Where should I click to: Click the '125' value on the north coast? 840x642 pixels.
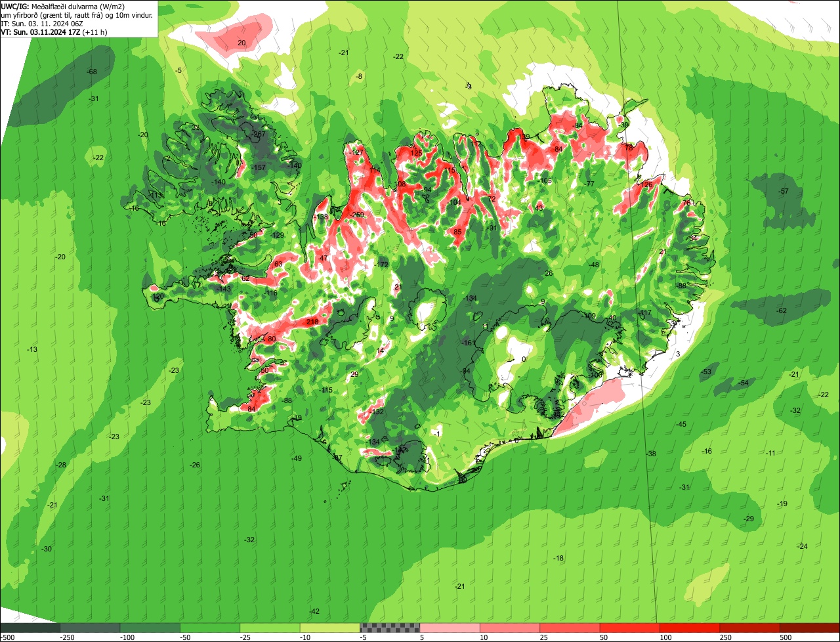[416, 153]
